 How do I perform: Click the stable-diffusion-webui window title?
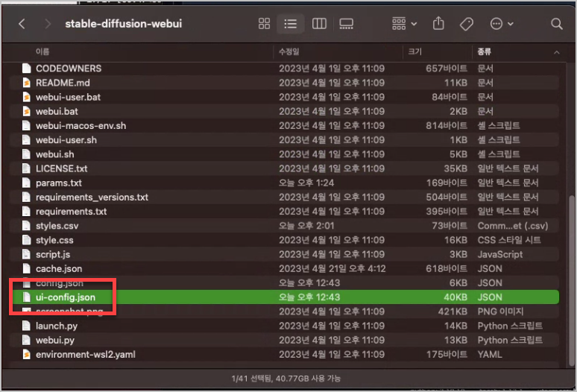click(x=123, y=24)
